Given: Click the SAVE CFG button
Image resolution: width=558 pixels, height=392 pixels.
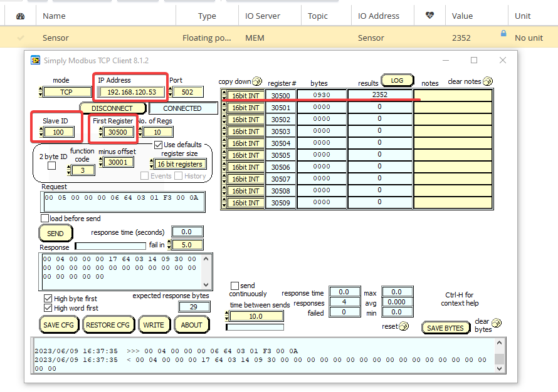Looking at the screenshot, I should (x=58, y=325).
